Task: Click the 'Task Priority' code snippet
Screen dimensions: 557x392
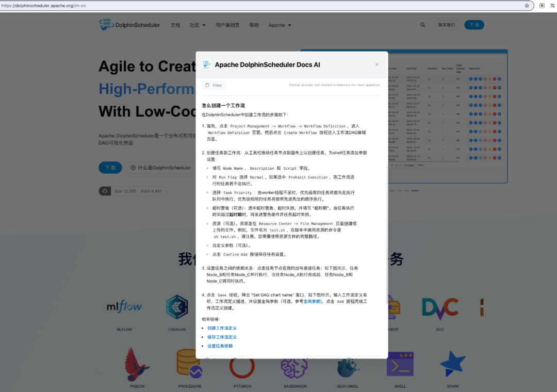Action: point(237,192)
